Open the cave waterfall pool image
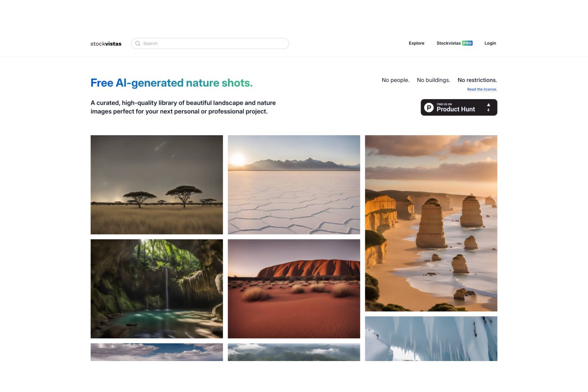 point(157,289)
